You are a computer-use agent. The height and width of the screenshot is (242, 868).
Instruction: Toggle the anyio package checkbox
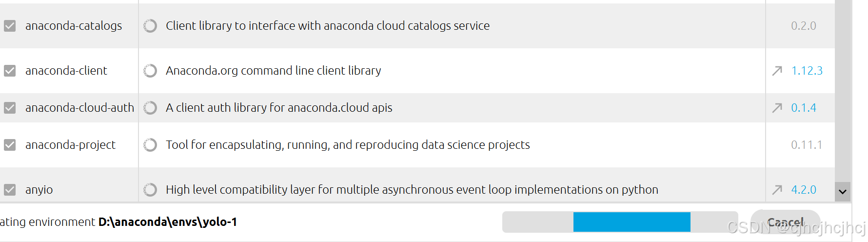(x=10, y=190)
